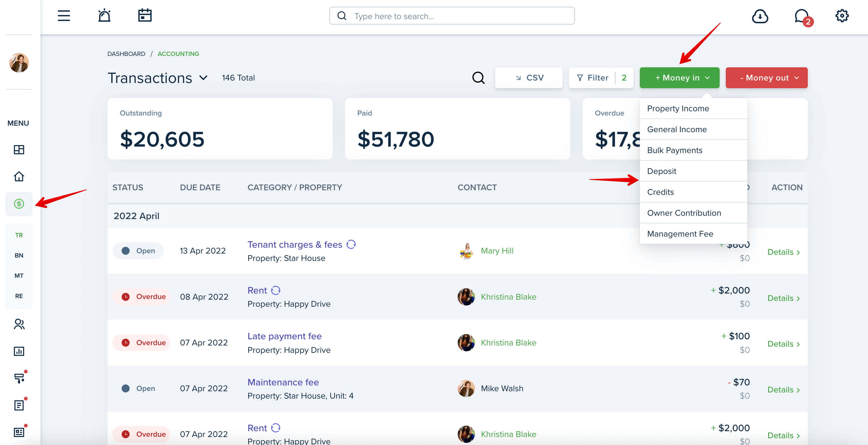This screenshot has width=868, height=445.
Task: Select the BN sidebar submenu item
Action: click(19, 255)
